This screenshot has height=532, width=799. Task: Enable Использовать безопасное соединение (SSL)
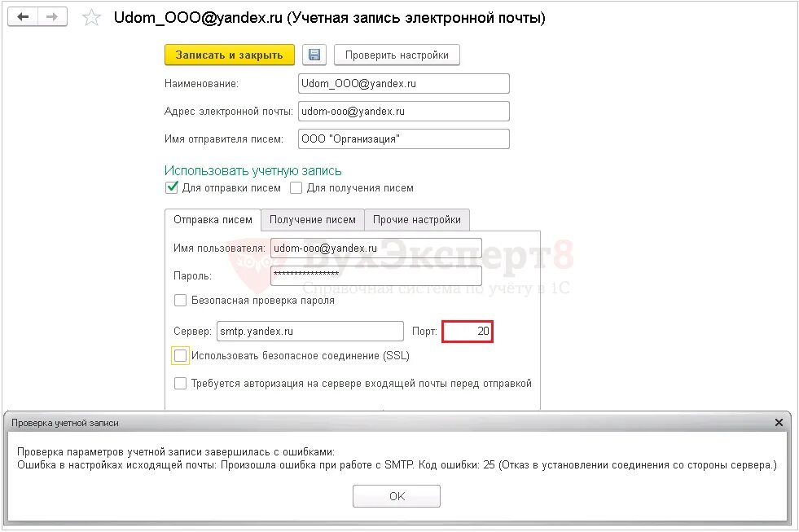[x=180, y=356]
